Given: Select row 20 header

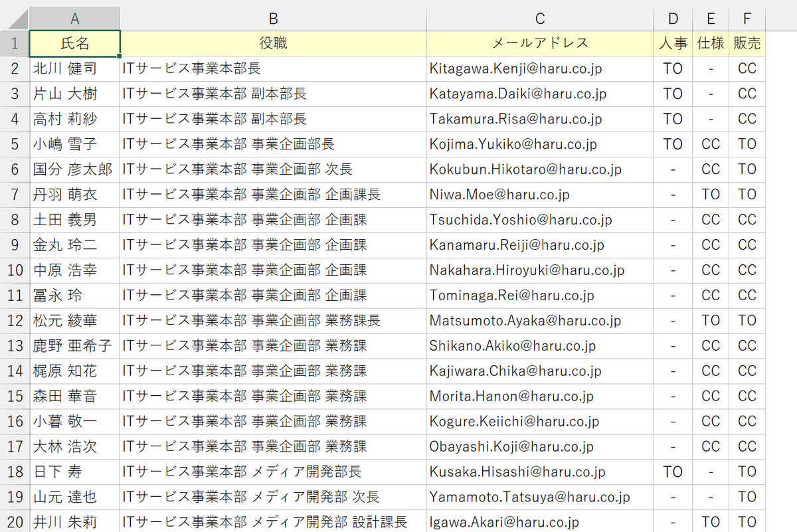Looking at the screenshot, I should click(15, 523).
